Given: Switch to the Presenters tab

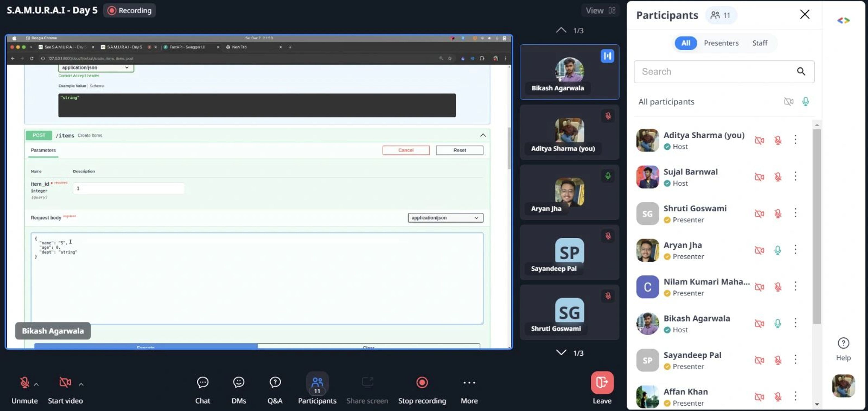Looking at the screenshot, I should point(721,43).
